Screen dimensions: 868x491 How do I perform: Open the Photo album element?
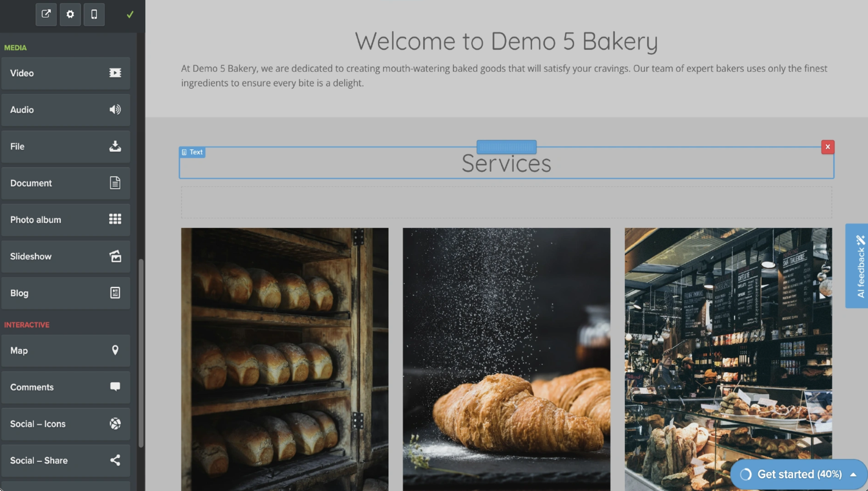tap(65, 219)
